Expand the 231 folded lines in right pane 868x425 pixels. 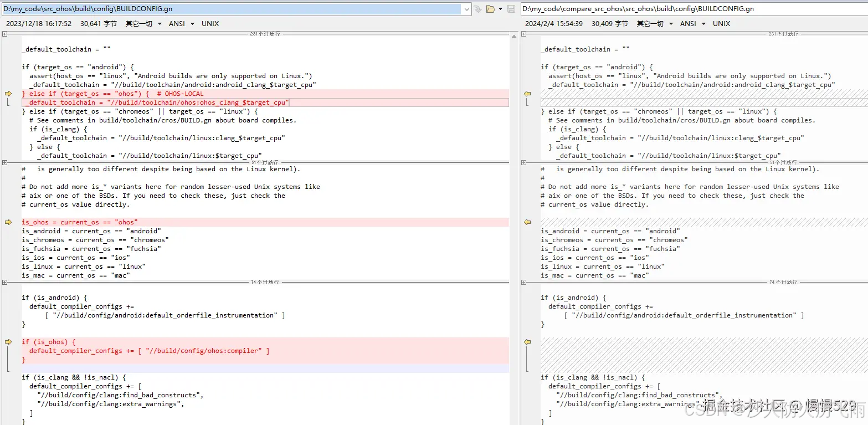click(x=523, y=34)
